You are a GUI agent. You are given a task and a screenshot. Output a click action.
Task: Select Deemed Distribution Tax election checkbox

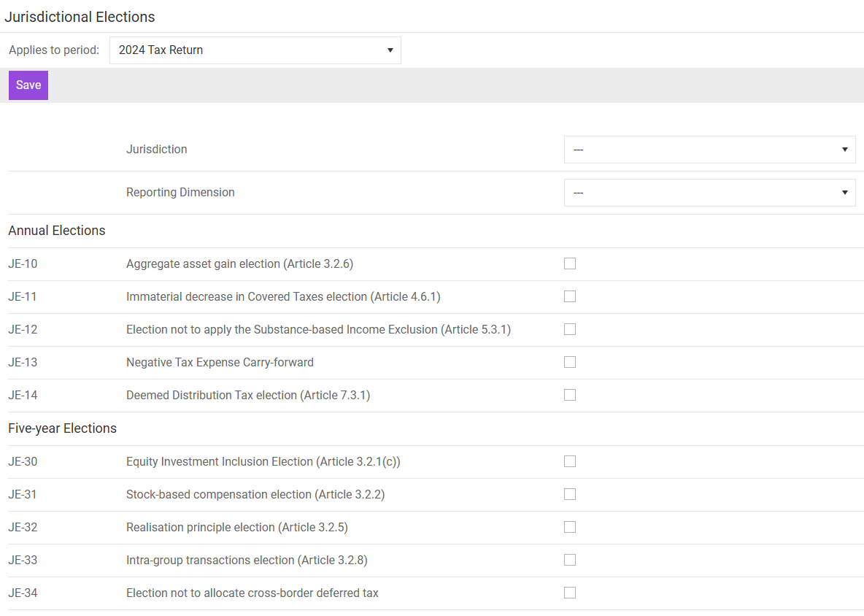(570, 395)
